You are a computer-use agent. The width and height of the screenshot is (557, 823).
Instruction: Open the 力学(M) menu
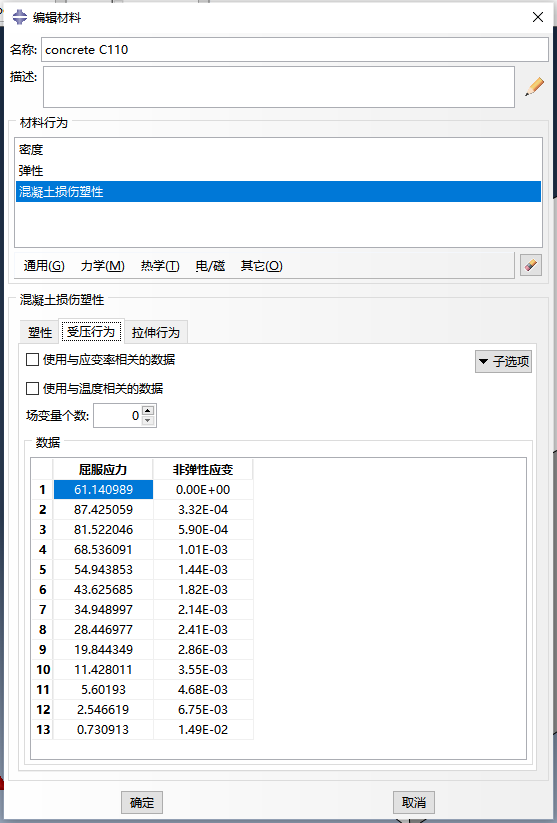tap(102, 266)
